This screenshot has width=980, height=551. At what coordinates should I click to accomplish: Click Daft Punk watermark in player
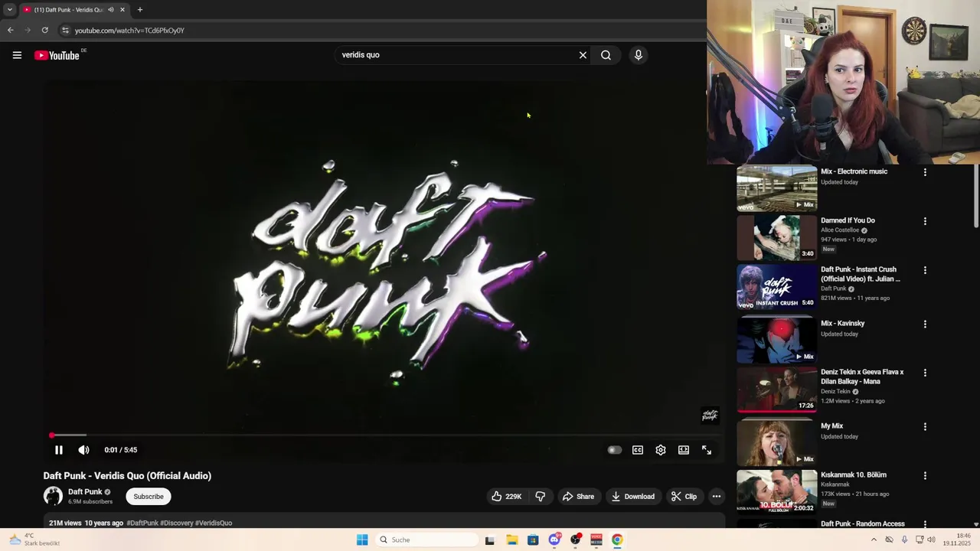point(710,416)
